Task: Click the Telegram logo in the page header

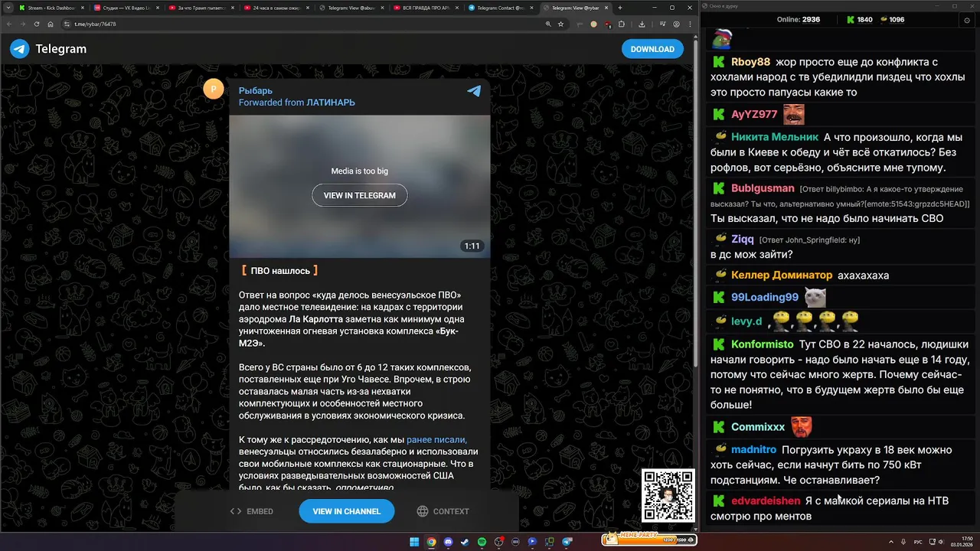Action: (19, 49)
